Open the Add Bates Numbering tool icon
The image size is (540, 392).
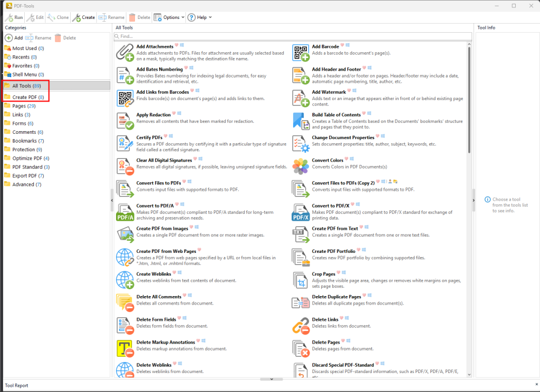pyautogui.click(x=124, y=75)
